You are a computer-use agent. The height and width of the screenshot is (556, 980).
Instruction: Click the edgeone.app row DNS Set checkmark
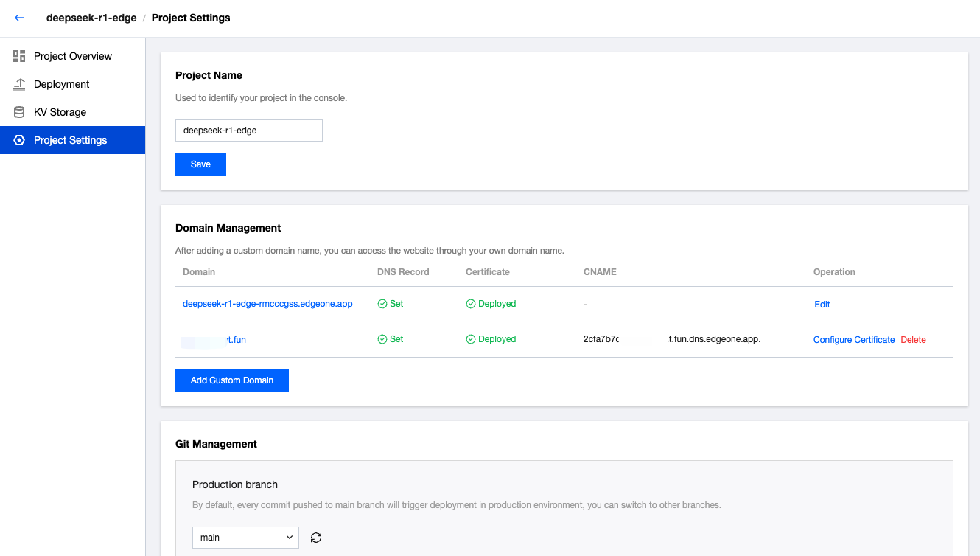pyautogui.click(x=382, y=304)
